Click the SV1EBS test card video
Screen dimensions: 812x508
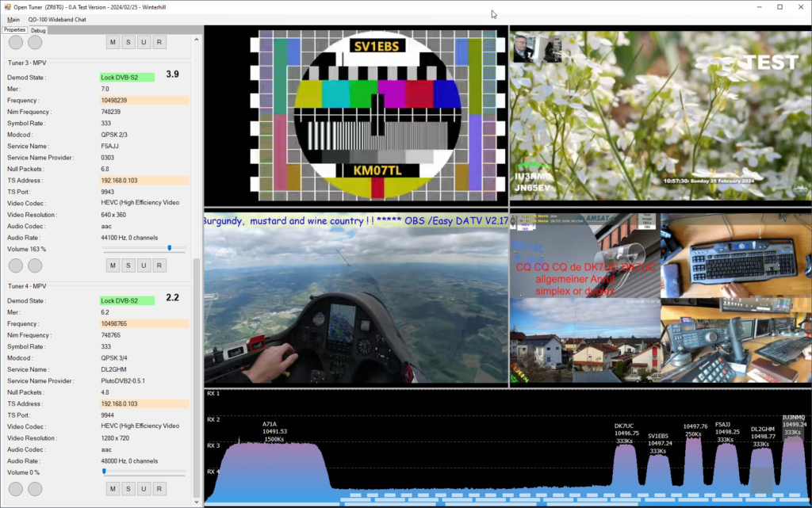377,115
